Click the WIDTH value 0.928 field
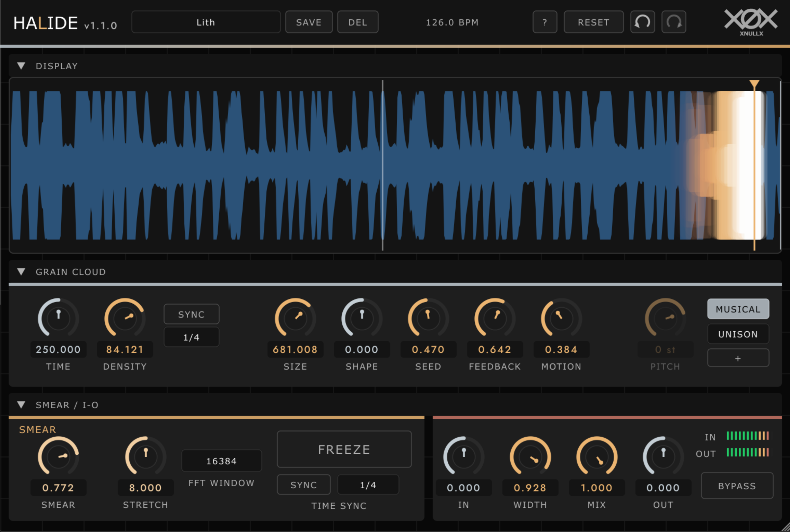 click(x=530, y=488)
